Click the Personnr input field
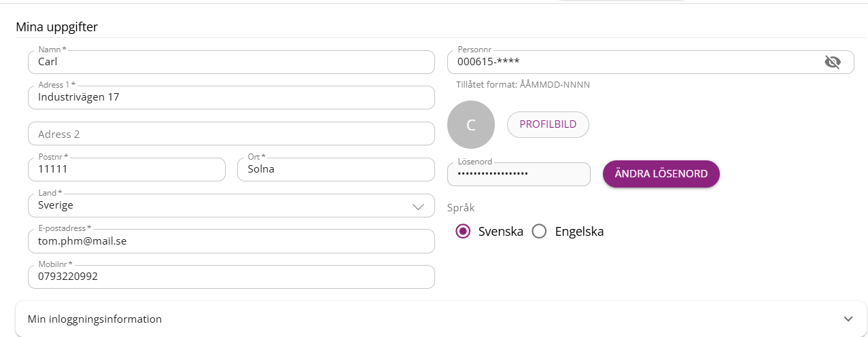 tap(632, 63)
